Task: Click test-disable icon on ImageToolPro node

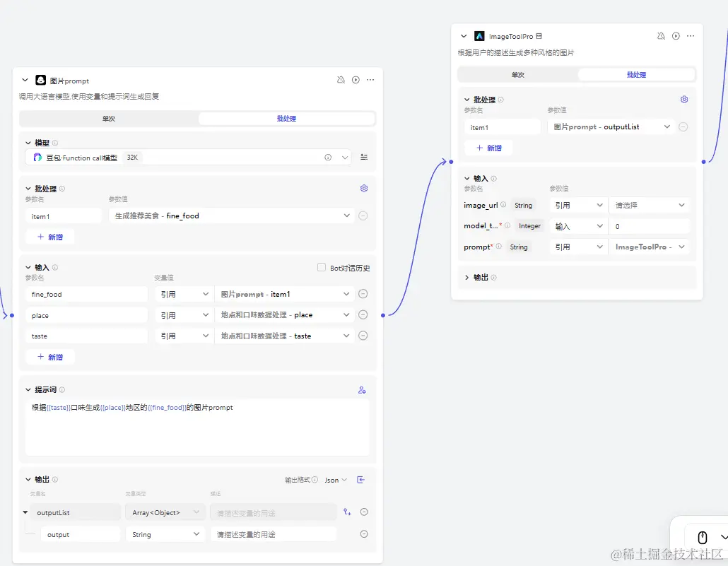Action: [661, 36]
